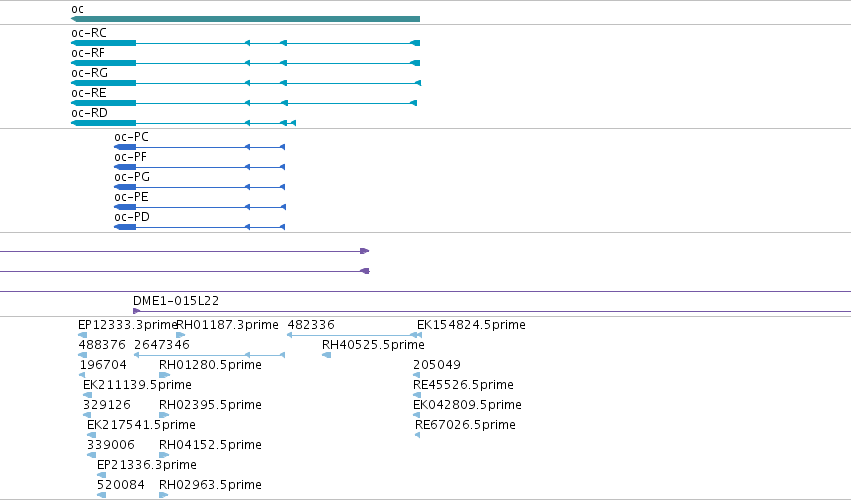The width and height of the screenshot is (851, 500).
Task: Click the oc-RC thick exon block
Action: (104, 43)
